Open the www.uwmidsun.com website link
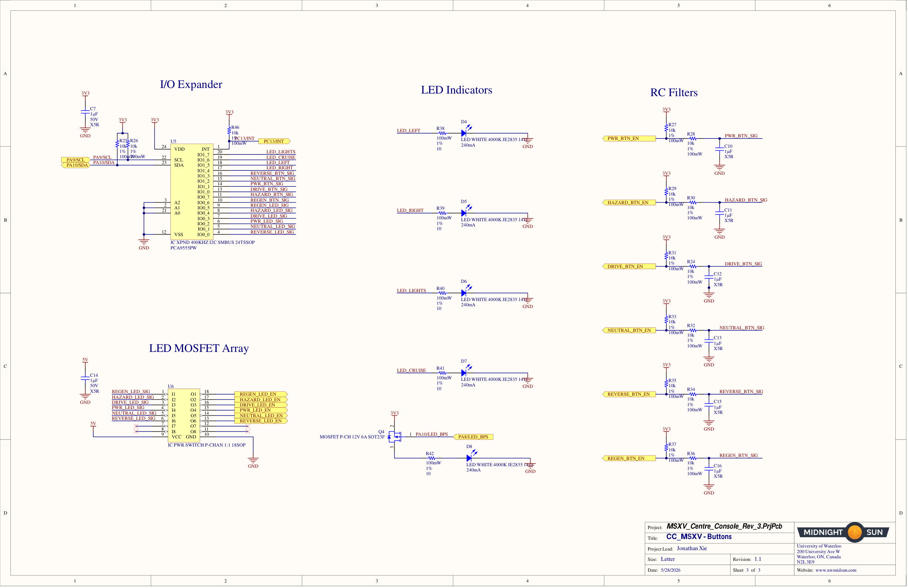908x588 pixels. coord(836,570)
